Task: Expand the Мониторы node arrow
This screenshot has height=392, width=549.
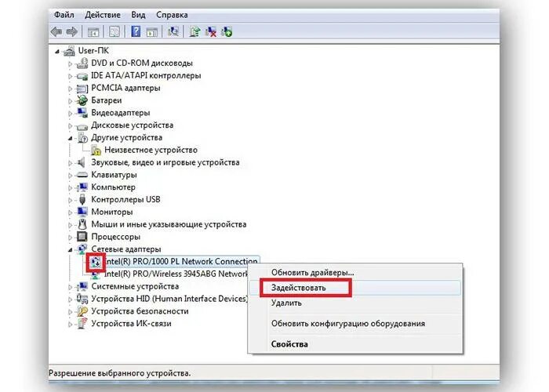Action: pyautogui.click(x=70, y=212)
